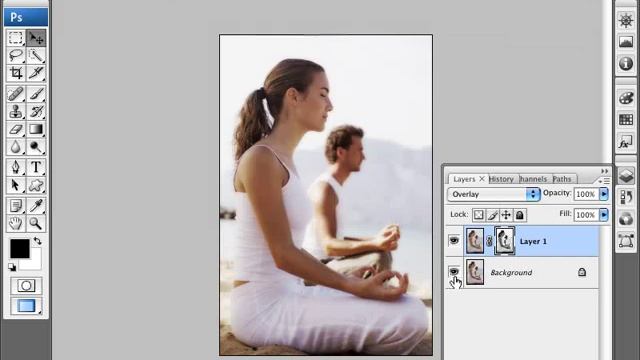Screen dimensions: 640x360
Task: Change the screen mode button
Action: pyautogui.click(x=26, y=306)
